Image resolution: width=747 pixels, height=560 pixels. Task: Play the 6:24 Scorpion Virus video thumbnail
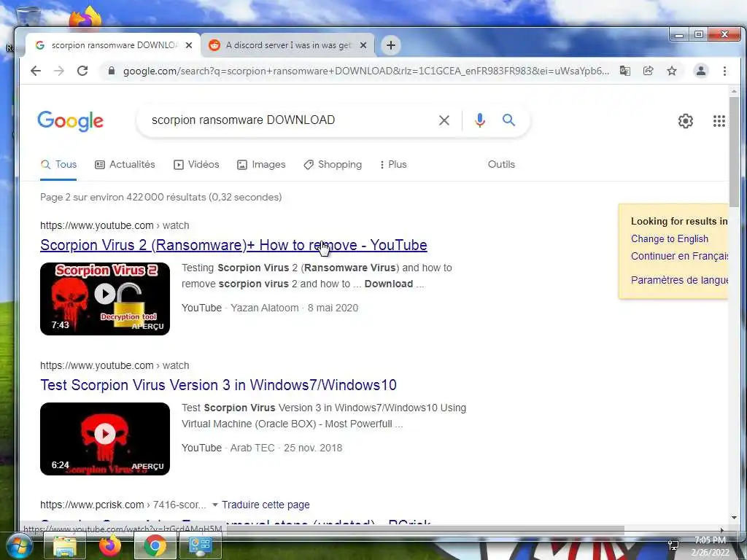[105, 439]
